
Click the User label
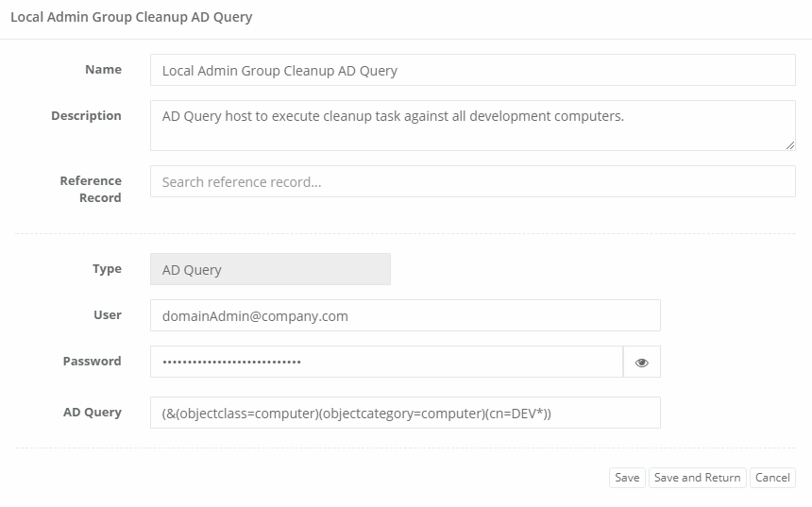click(107, 315)
